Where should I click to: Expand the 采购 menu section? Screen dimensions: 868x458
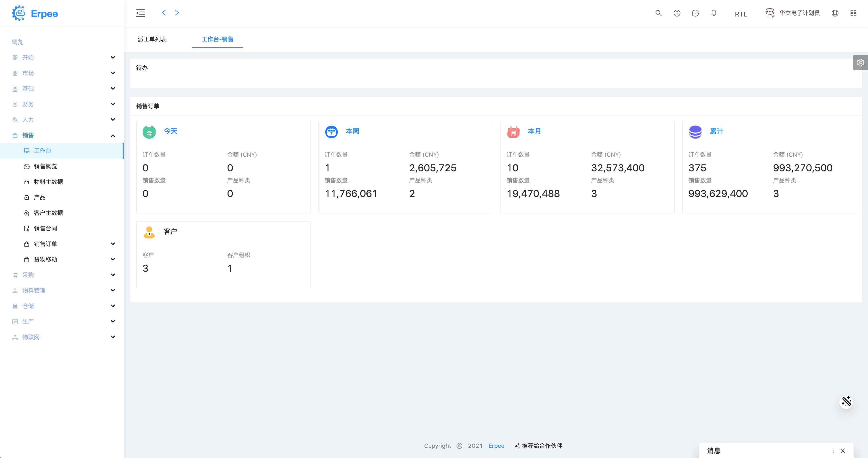[113, 275]
